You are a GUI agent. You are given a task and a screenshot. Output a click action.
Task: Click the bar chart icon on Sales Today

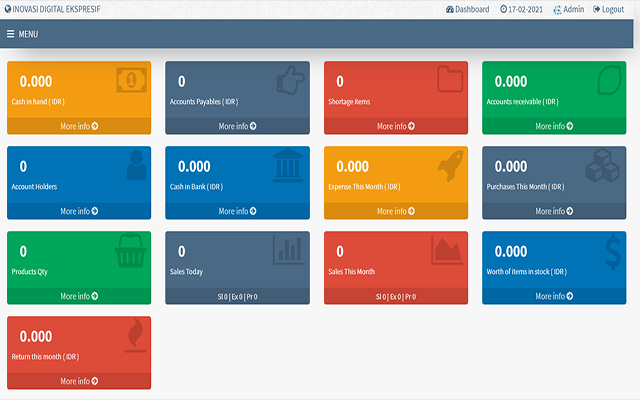pos(289,250)
